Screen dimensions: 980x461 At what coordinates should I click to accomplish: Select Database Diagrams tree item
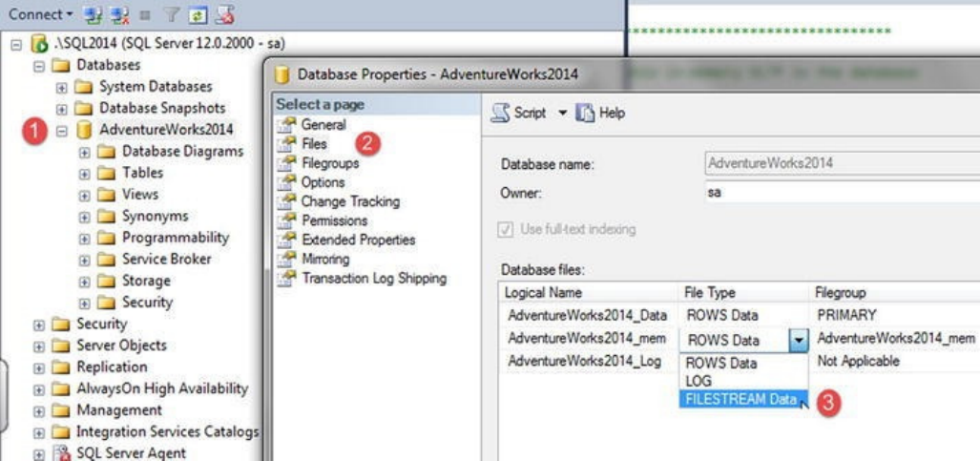tap(182, 152)
